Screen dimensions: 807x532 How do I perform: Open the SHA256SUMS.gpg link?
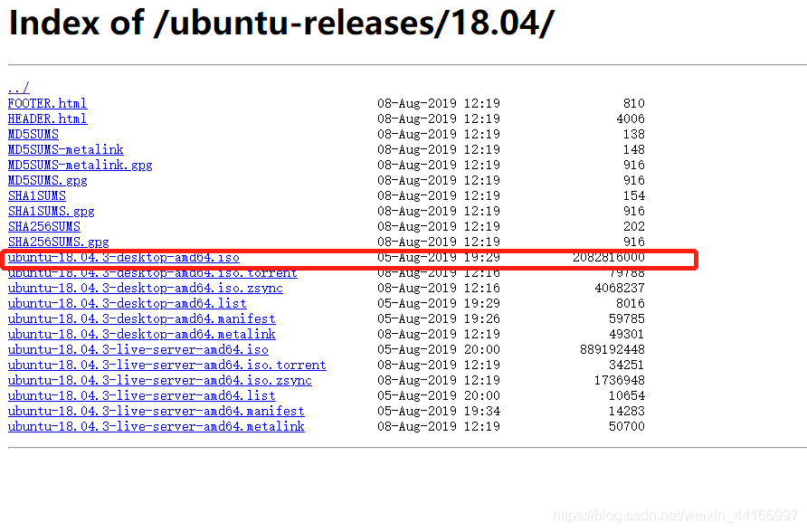point(58,242)
